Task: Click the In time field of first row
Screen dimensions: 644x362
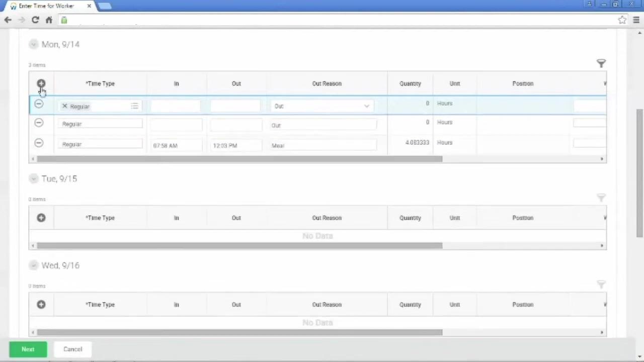Action: coord(175,106)
